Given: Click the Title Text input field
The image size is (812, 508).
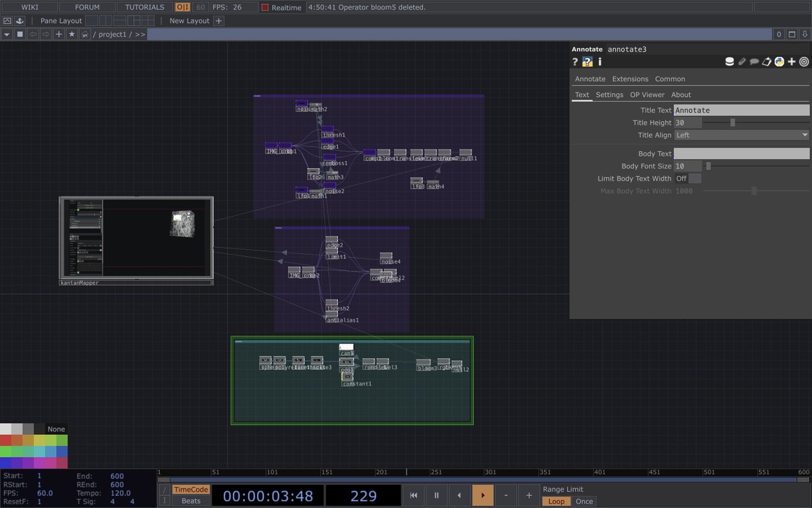Looking at the screenshot, I should [742, 110].
